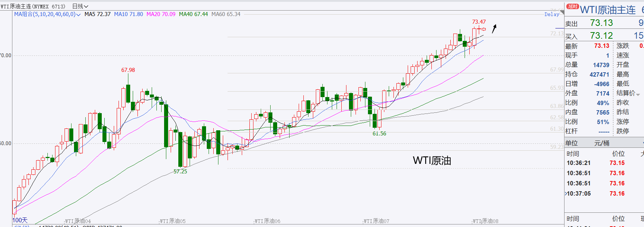Viewport: 644px width, 227px height.
Task: Click the 最高 label
Action: click(623, 74)
